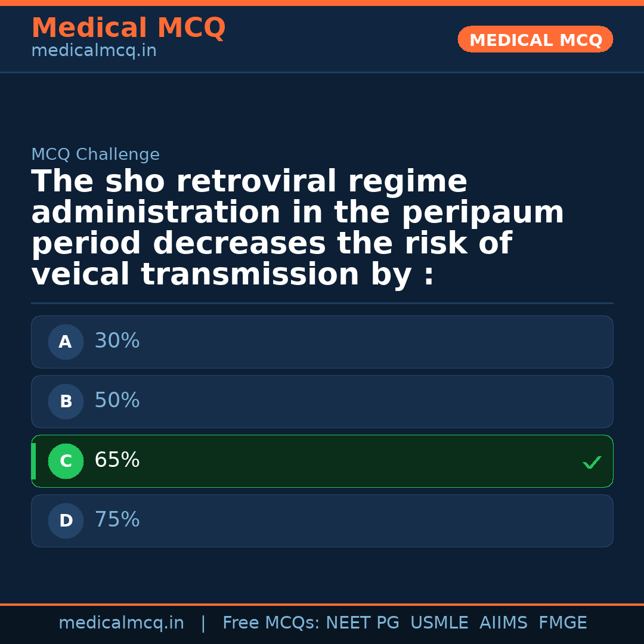
Task: Select the 30% answer text
Action: [x=117, y=341]
